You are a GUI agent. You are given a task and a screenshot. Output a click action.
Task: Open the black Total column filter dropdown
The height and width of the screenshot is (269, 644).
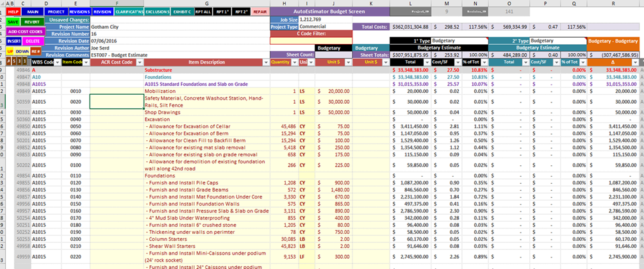click(x=428, y=62)
